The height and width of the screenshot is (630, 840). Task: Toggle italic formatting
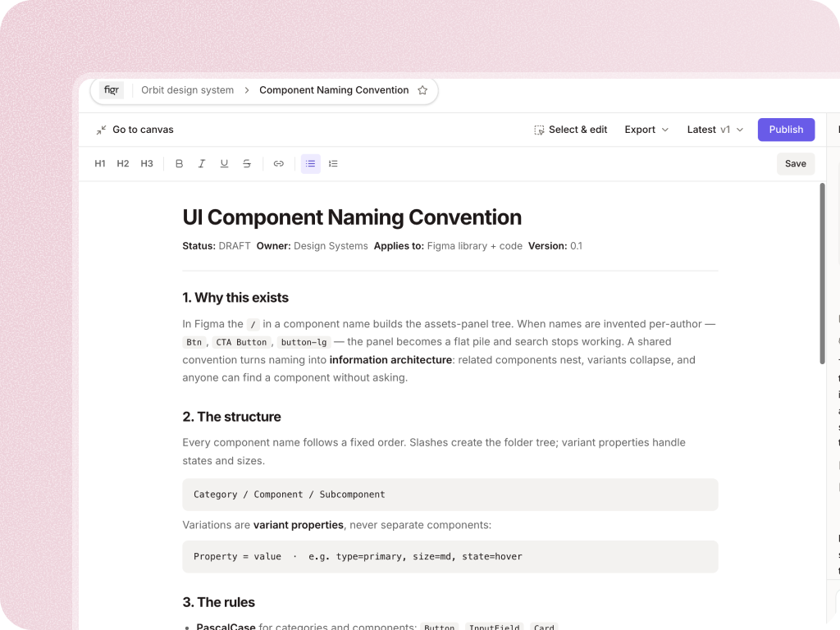point(202,164)
